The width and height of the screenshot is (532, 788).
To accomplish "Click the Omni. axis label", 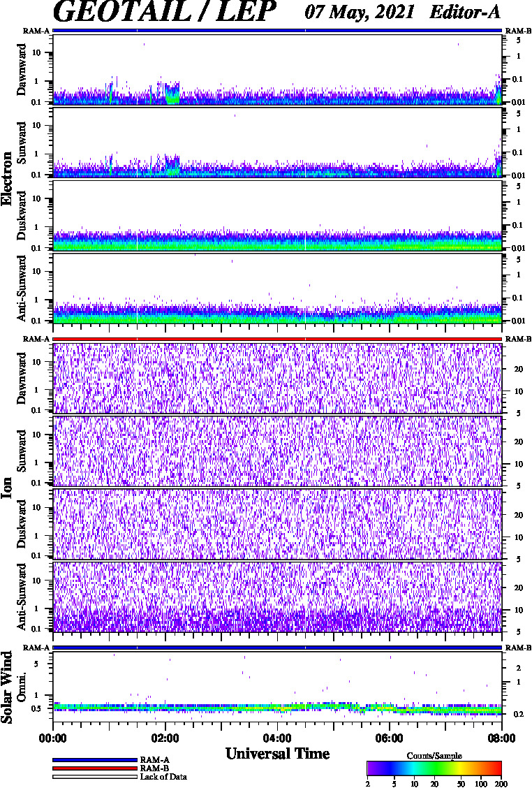I will coord(22,687).
